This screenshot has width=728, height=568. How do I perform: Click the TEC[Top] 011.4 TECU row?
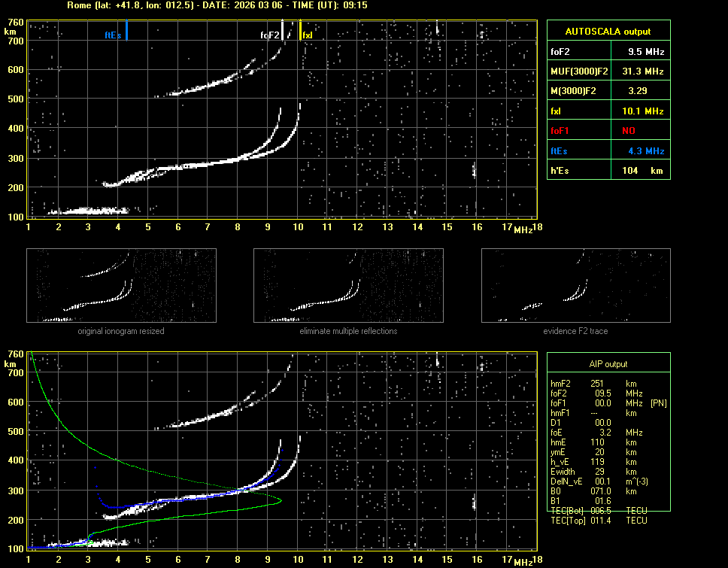click(x=599, y=520)
